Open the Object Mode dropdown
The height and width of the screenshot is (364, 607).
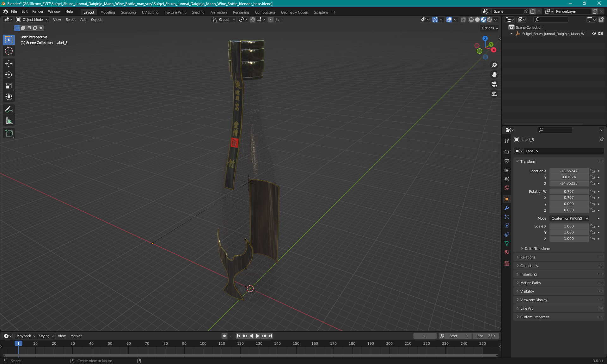click(32, 20)
